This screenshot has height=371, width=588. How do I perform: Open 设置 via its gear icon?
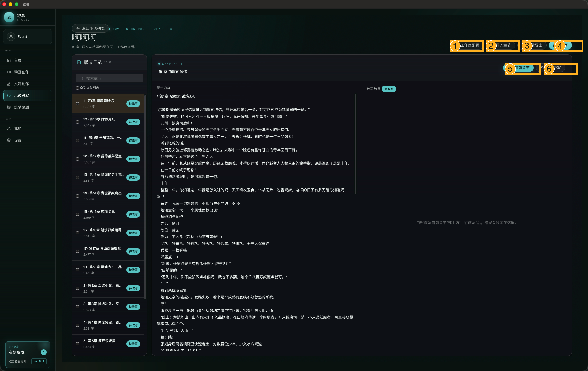tap(9, 140)
